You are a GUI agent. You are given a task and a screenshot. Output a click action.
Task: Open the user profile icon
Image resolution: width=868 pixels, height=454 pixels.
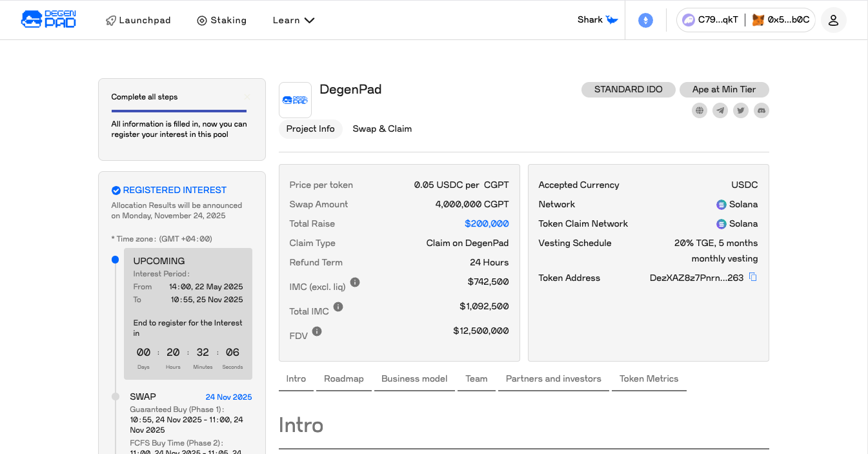click(x=833, y=20)
